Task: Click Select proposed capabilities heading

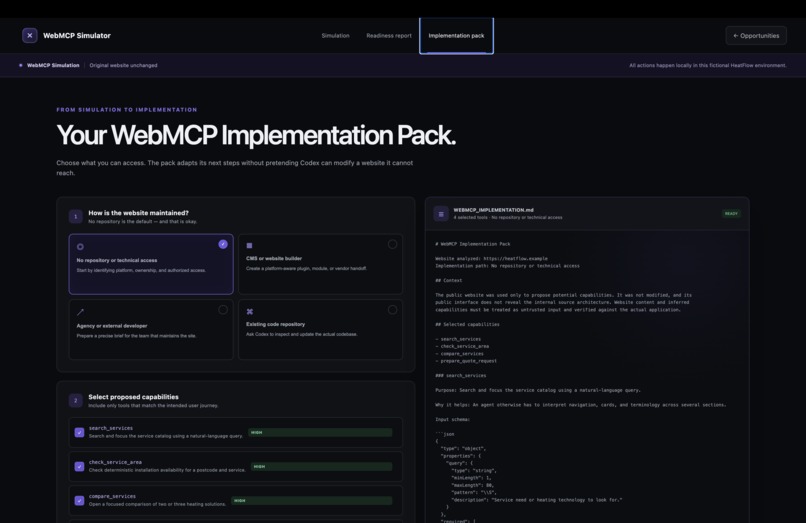Action: click(134, 397)
